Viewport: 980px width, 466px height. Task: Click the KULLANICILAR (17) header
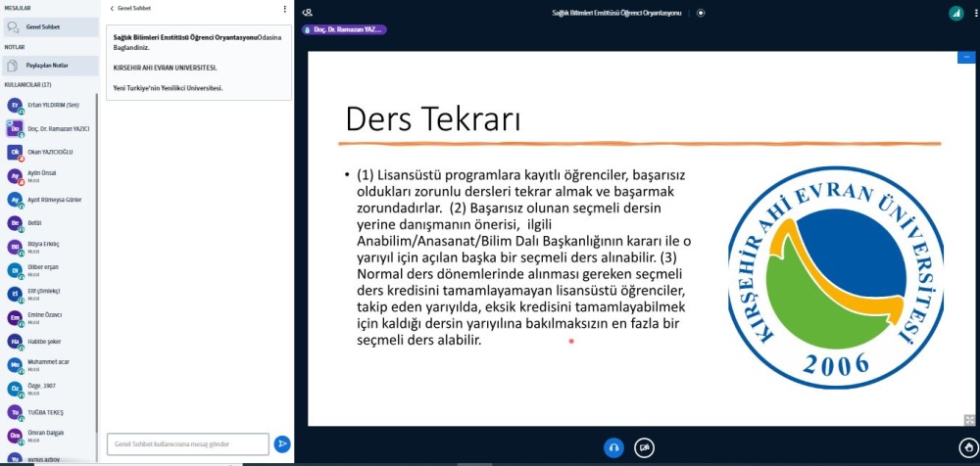click(28, 84)
